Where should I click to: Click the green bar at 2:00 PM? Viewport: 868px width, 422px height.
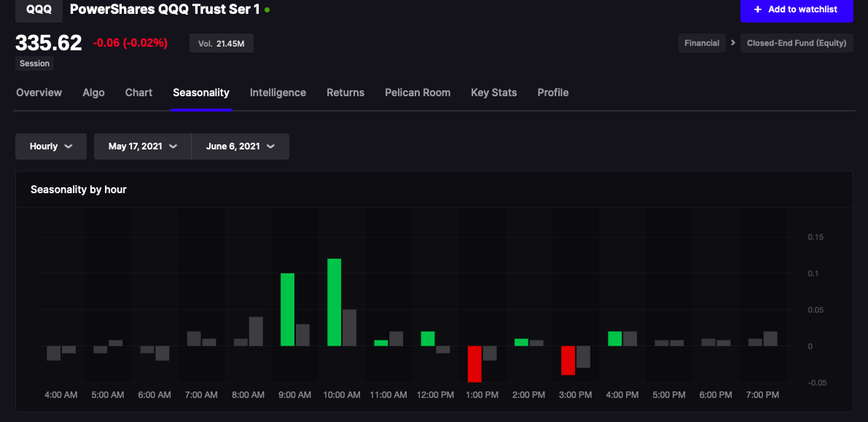point(522,343)
